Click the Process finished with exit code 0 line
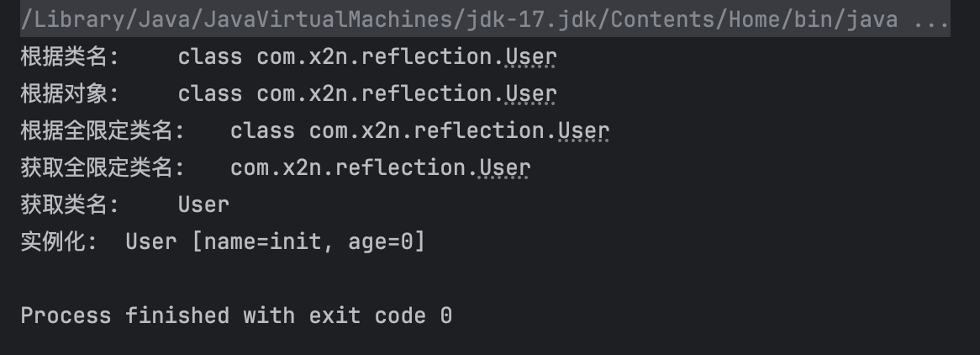Screen dimensions: 980x355 (x=236, y=315)
